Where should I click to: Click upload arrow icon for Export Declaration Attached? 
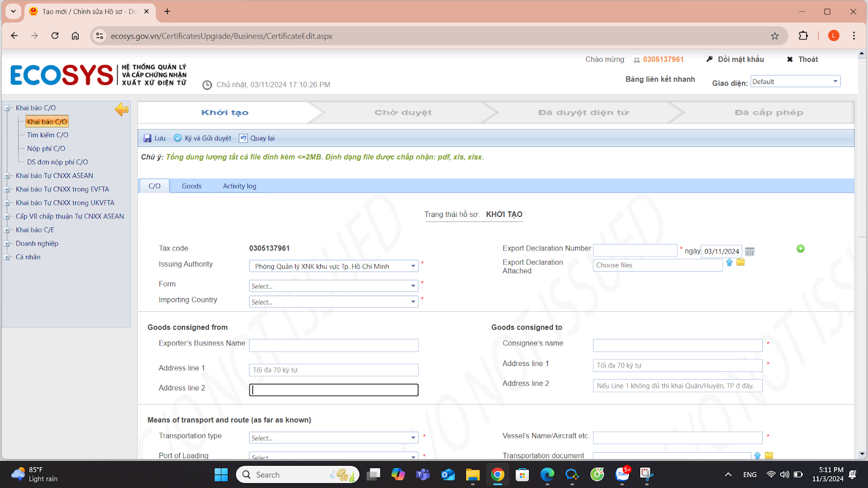(729, 262)
